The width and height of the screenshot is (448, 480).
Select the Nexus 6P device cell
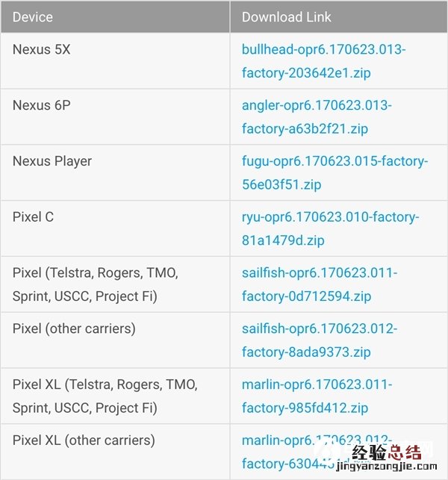coord(42,105)
